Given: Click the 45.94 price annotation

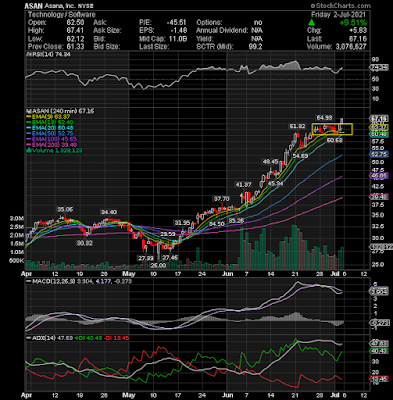Looking at the screenshot, I should 275,183.
